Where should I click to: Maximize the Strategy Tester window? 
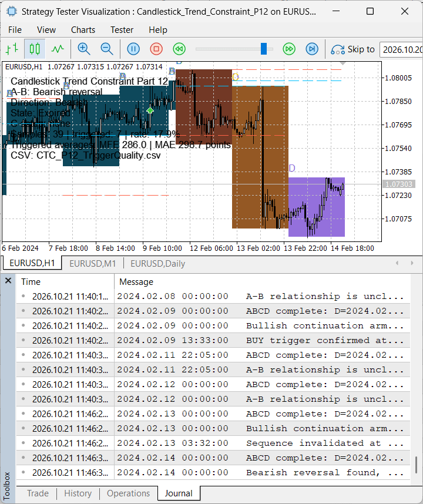click(370, 12)
